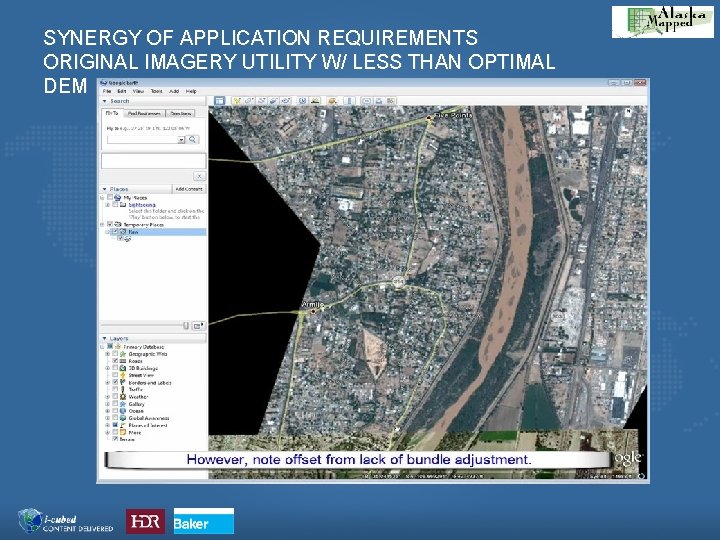Viewport: 720px width, 540px height.
Task: Click the Armijo placemark on map
Action: tap(313, 311)
